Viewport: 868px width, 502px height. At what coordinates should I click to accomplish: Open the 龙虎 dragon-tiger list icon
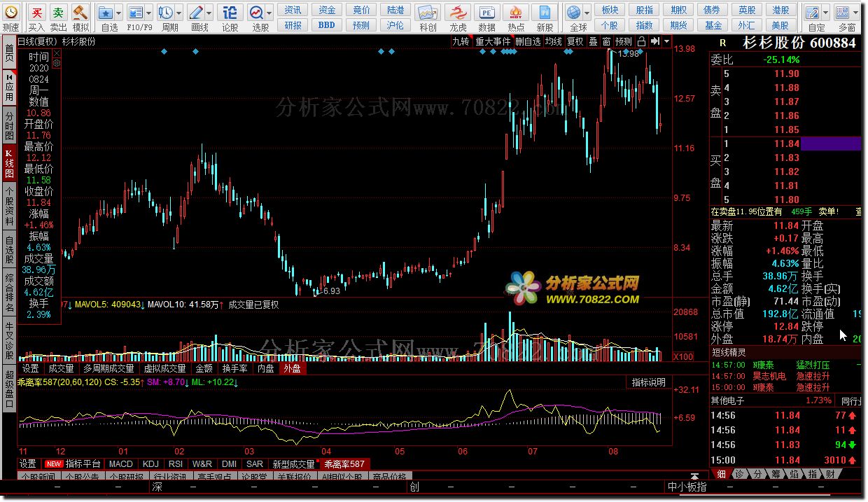tap(458, 13)
